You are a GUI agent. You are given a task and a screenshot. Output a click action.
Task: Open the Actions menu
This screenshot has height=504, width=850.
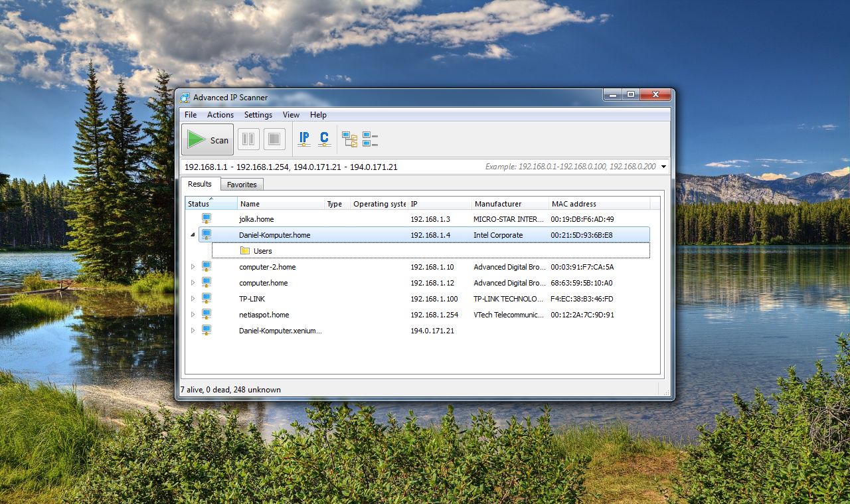(220, 115)
